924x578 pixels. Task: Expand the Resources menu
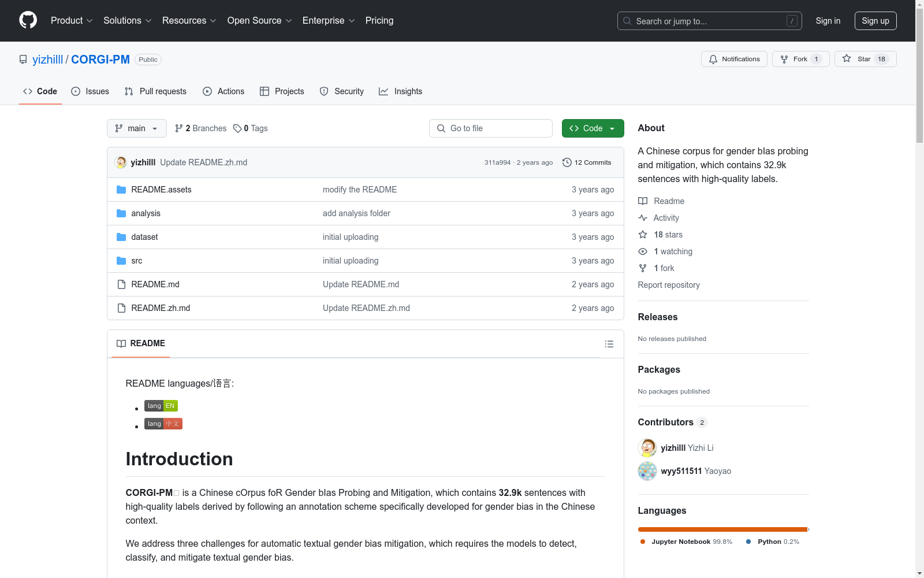(x=189, y=20)
